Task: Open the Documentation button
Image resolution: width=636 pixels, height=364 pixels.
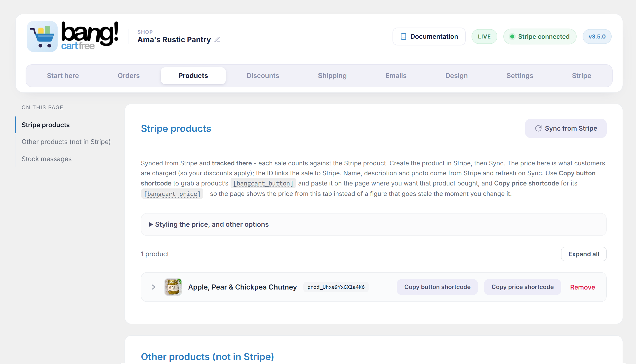Action: coord(429,36)
